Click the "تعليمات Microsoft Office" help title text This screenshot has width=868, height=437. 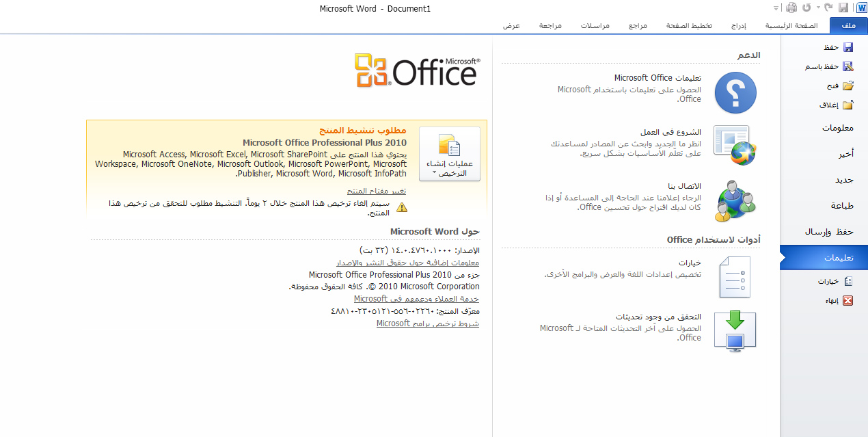[x=657, y=78]
